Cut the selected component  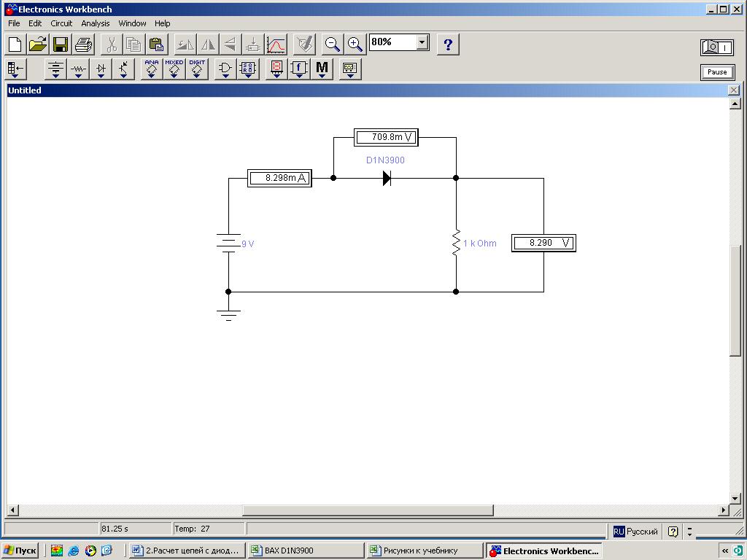tap(112, 44)
